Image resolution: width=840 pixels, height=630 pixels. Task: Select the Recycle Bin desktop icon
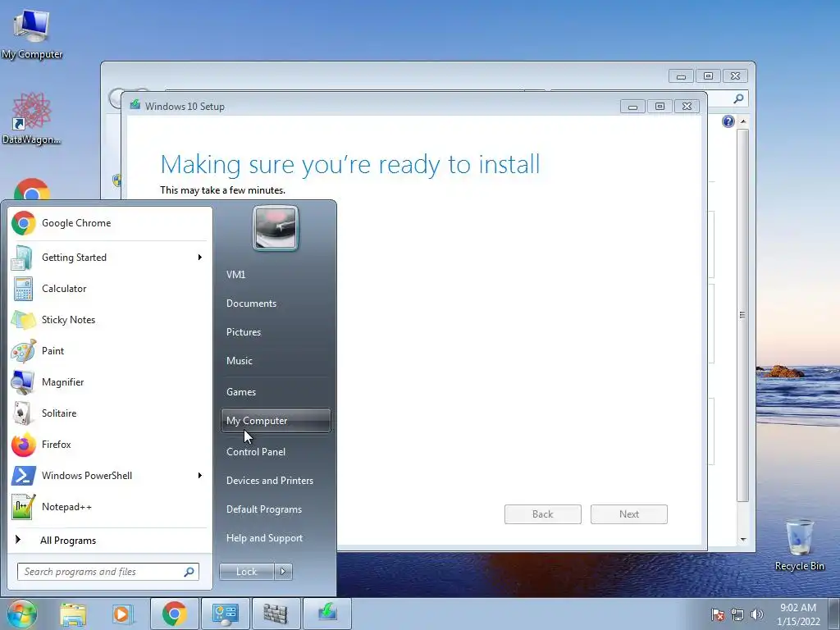tap(799, 545)
